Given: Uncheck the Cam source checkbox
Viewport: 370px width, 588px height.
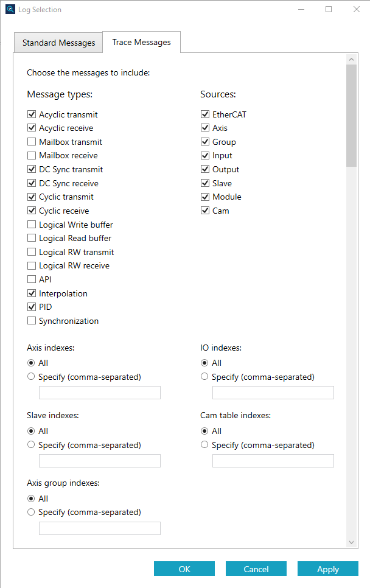Looking at the screenshot, I should pyautogui.click(x=205, y=211).
